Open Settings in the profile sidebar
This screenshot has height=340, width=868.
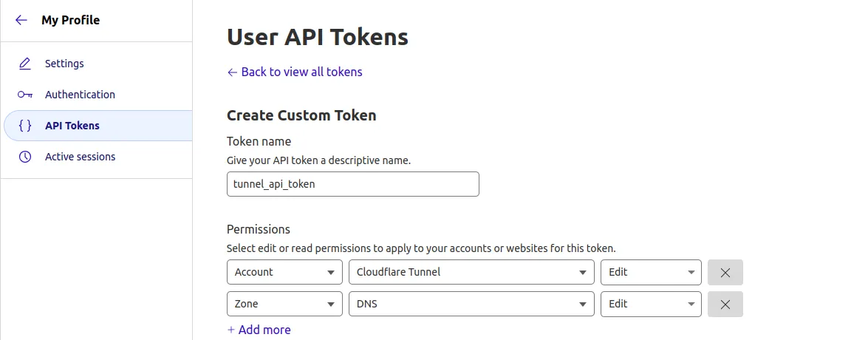pos(64,64)
